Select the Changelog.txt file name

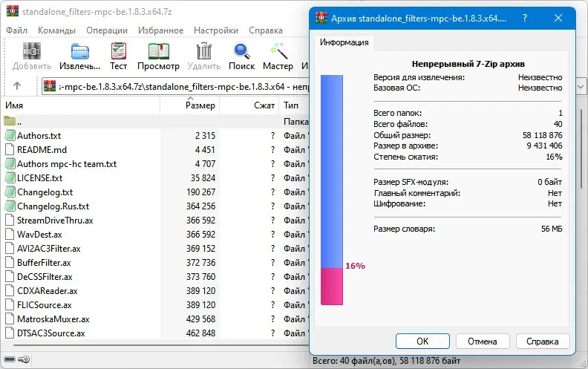pos(45,192)
